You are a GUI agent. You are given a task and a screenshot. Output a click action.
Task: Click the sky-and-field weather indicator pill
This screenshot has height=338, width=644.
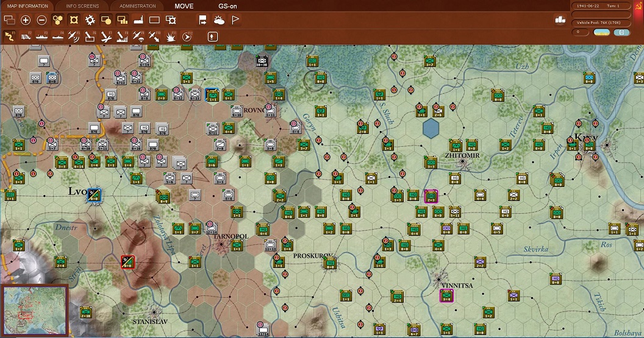click(602, 32)
